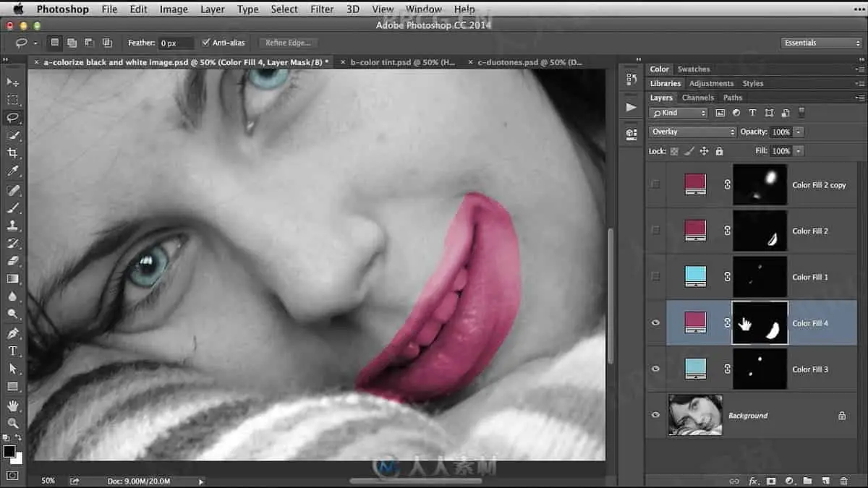Switch to b-color tint.psd document
Image resolution: width=868 pixels, height=488 pixels.
tap(402, 63)
